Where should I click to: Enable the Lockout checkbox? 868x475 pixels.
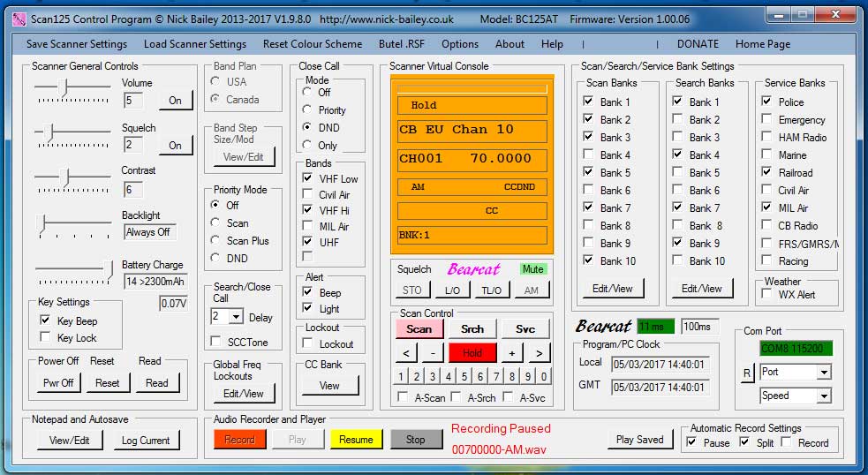pos(307,343)
